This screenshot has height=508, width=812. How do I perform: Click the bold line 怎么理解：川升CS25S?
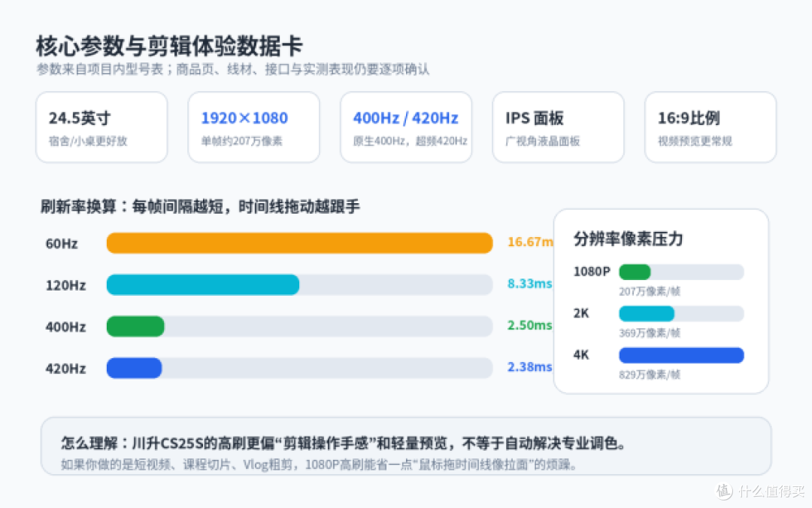pos(344,443)
